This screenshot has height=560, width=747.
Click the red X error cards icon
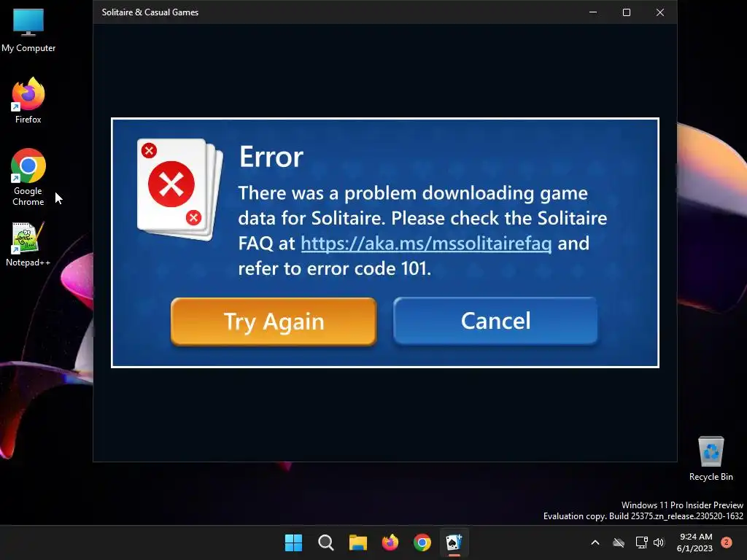[179, 190]
